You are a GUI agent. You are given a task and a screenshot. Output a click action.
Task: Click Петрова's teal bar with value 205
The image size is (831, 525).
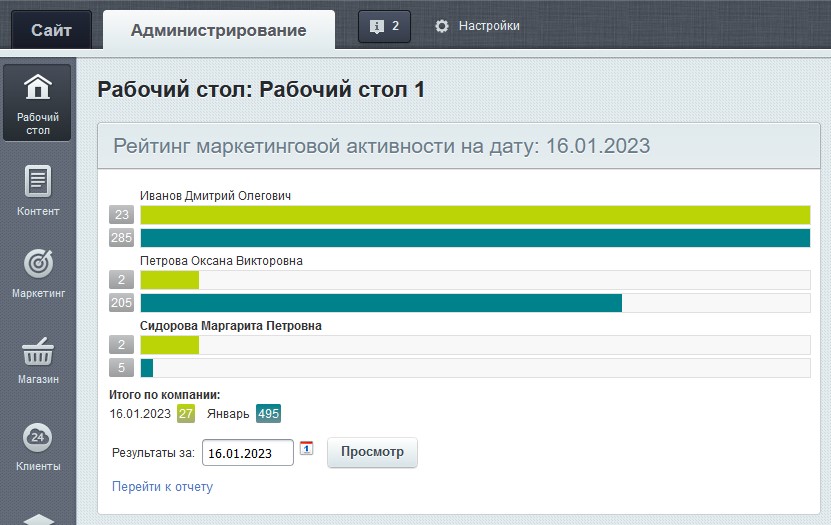pyautogui.click(x=381, y=303)
